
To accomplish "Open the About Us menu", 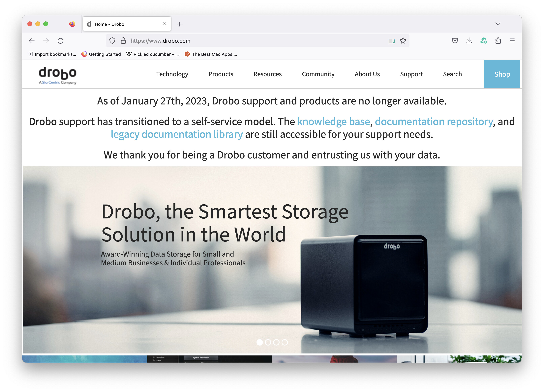I will pos(367,74).
